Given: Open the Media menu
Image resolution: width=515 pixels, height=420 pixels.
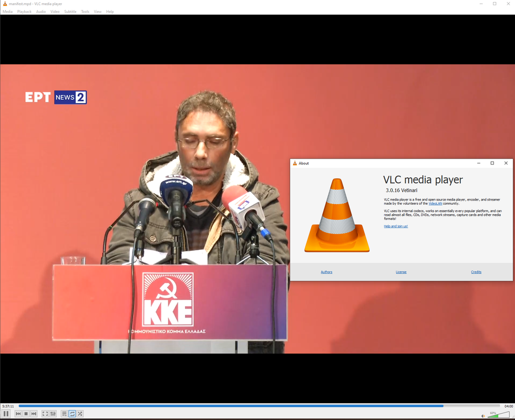Looking at the screenshot, I should (7, 12).
